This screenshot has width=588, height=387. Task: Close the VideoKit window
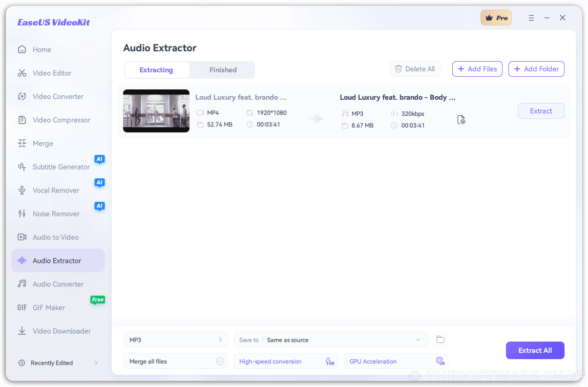click(563, 18)
